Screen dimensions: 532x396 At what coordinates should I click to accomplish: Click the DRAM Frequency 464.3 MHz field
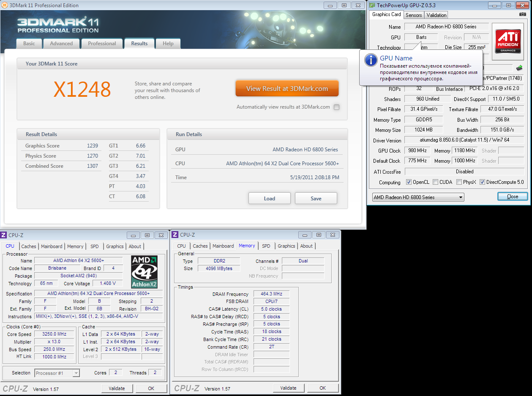pos(271,294)
